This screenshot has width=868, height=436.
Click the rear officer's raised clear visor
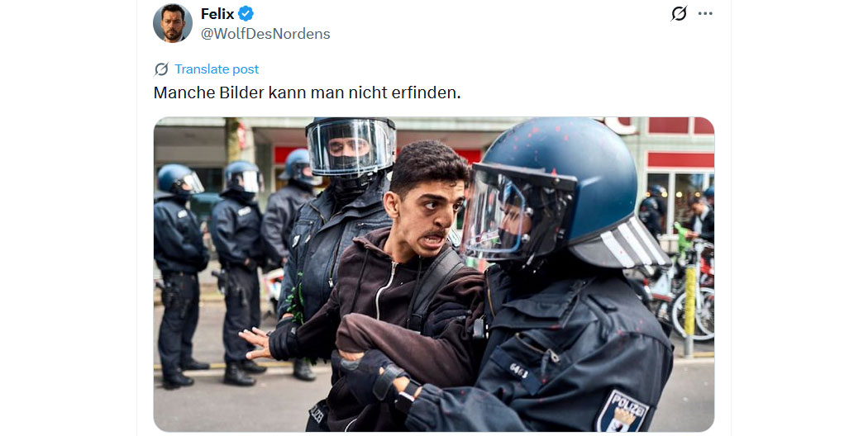pos(350,147)
